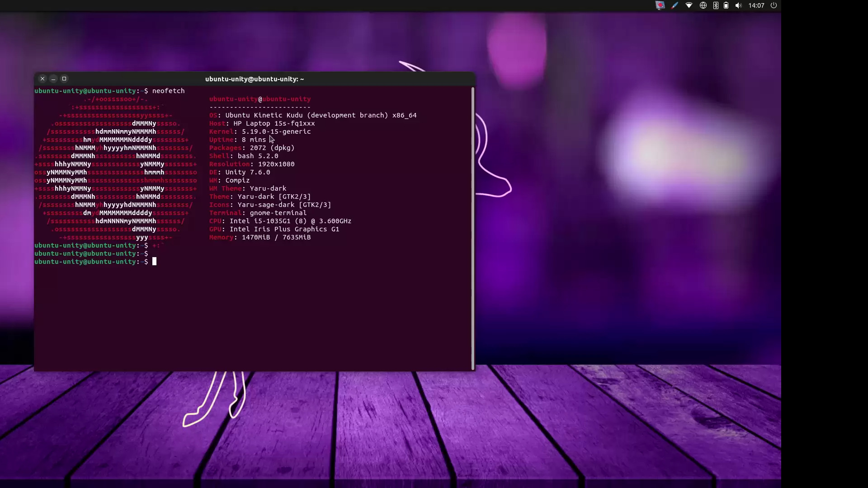Click the terminal title bar text
This screenshot has width=868, height=488.
click(x=255, y=79)
